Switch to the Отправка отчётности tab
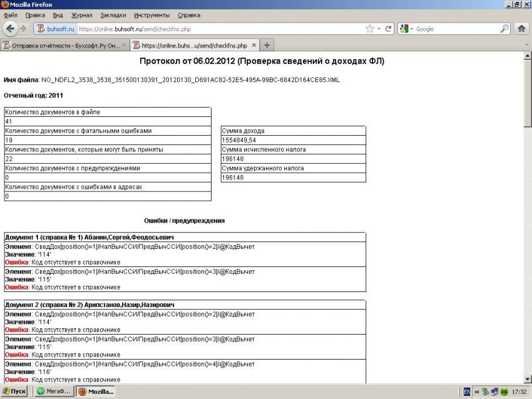The height and width of the screenshot is (399, 532). [x=61, y=45]
